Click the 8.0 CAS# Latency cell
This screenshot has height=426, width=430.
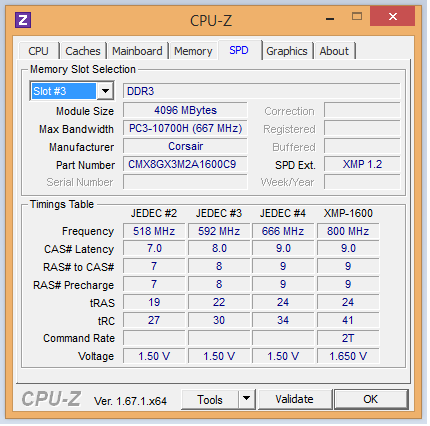(219, 249)
